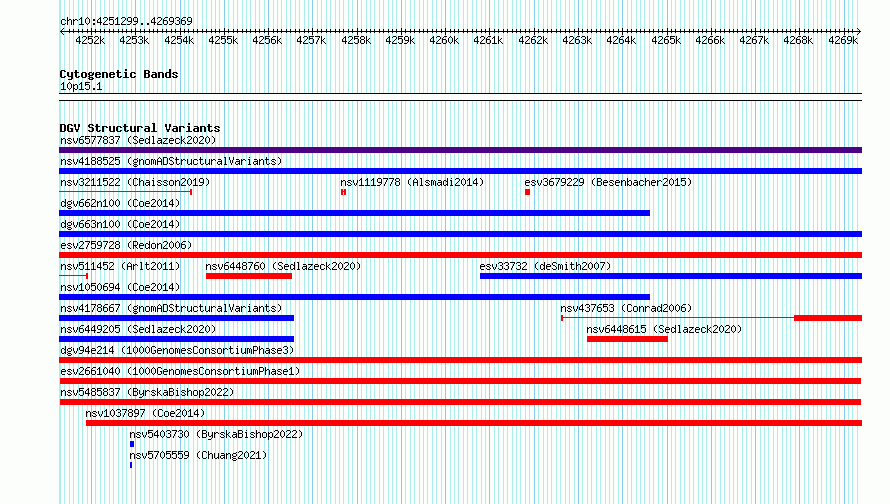Open the nsv5485837 (ByrskaBishop2022) label

pos(147,392)
